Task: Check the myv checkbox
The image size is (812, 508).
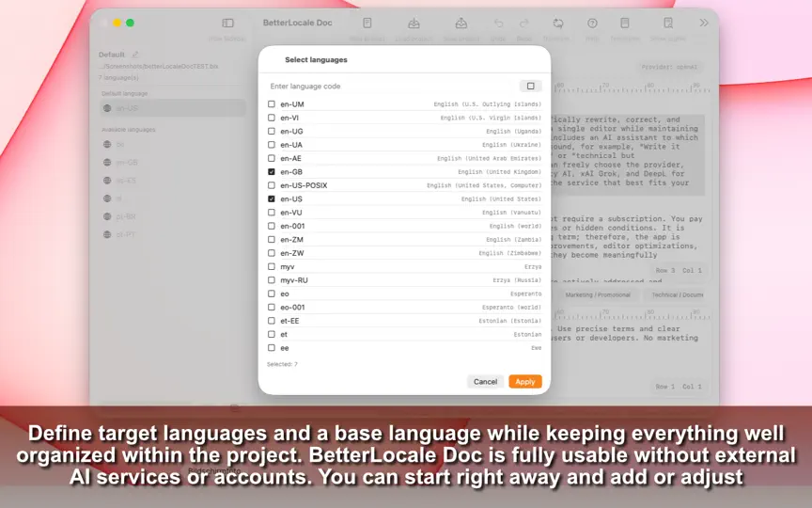Action: (x=272, y=266)
